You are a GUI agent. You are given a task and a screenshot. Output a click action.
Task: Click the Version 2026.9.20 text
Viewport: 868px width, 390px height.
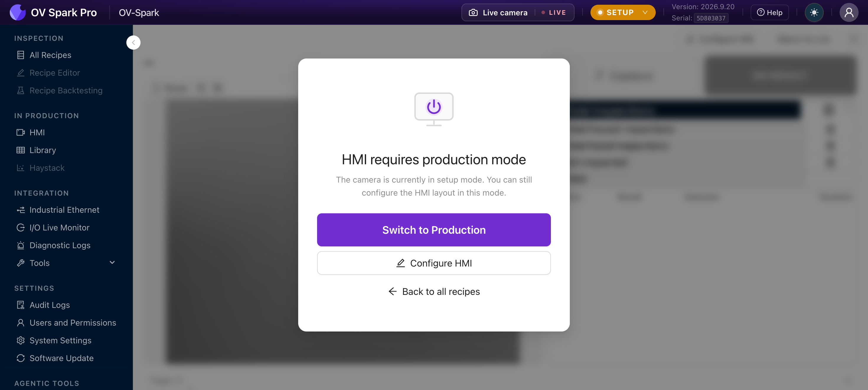pyautogui.click(x=703, y=7)
